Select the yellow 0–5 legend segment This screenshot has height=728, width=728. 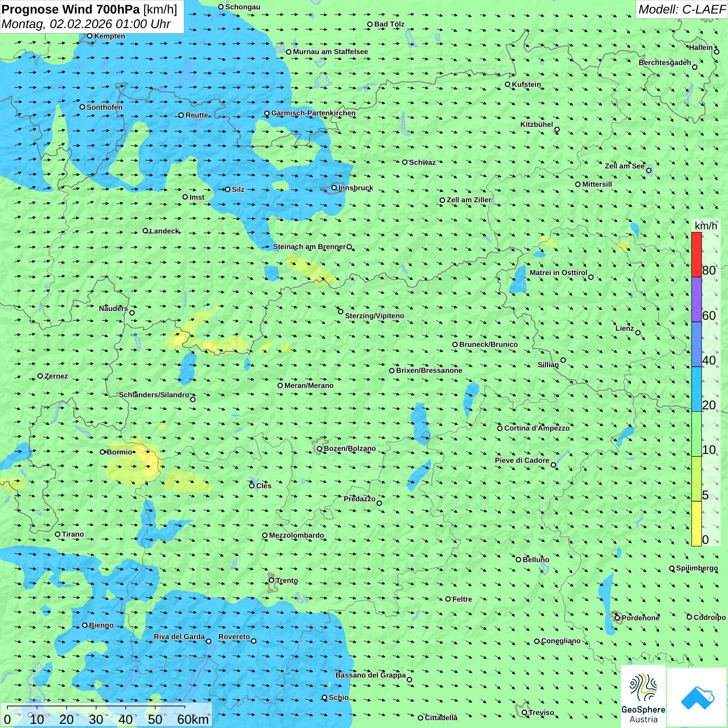coord(696,524)
